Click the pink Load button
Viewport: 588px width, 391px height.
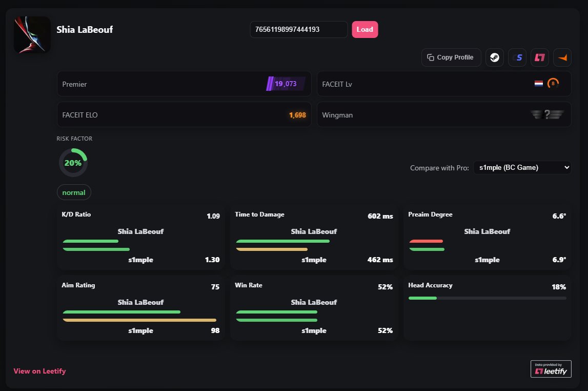point(364,29)
